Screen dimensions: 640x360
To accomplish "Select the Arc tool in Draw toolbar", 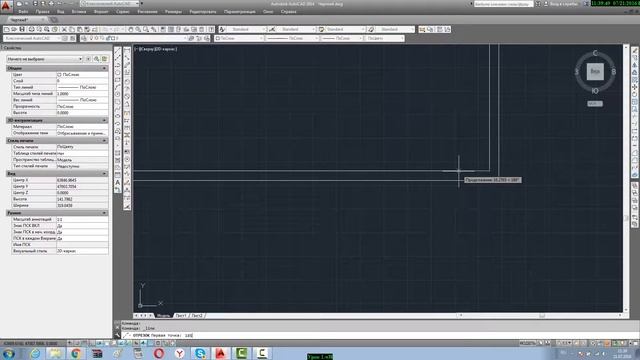I will point(118,87).
